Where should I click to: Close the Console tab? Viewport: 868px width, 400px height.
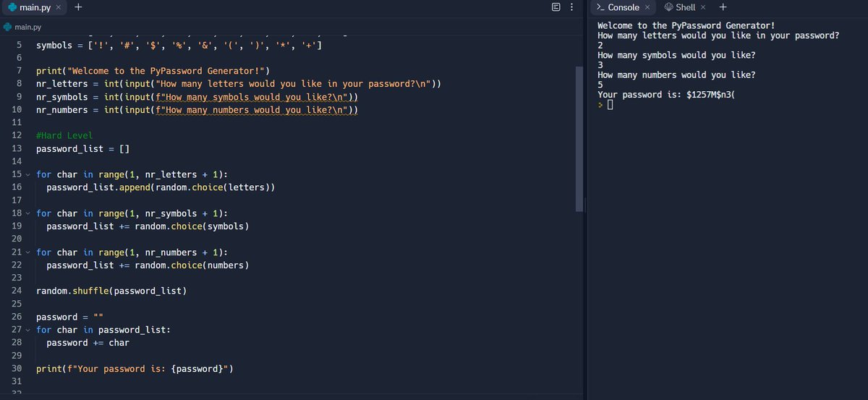click(x=647, y=7)
